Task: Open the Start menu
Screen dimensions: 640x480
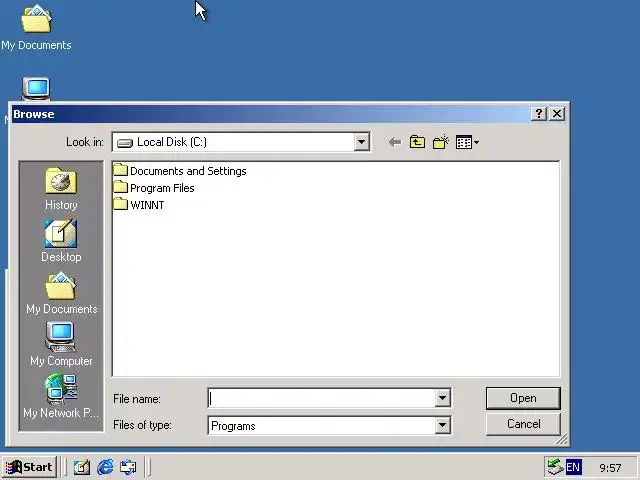Action: point(29,467)
